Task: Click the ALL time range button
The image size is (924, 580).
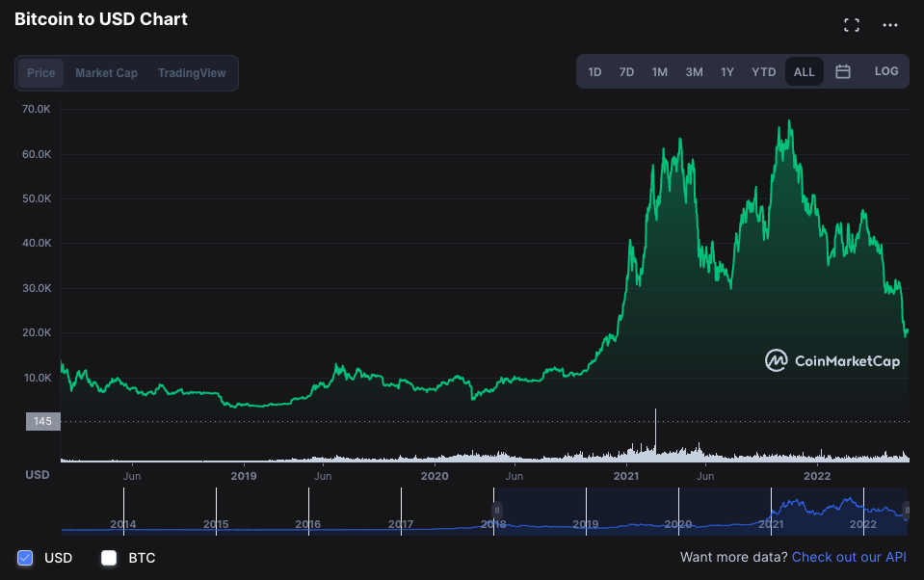Action: (804, 71)
